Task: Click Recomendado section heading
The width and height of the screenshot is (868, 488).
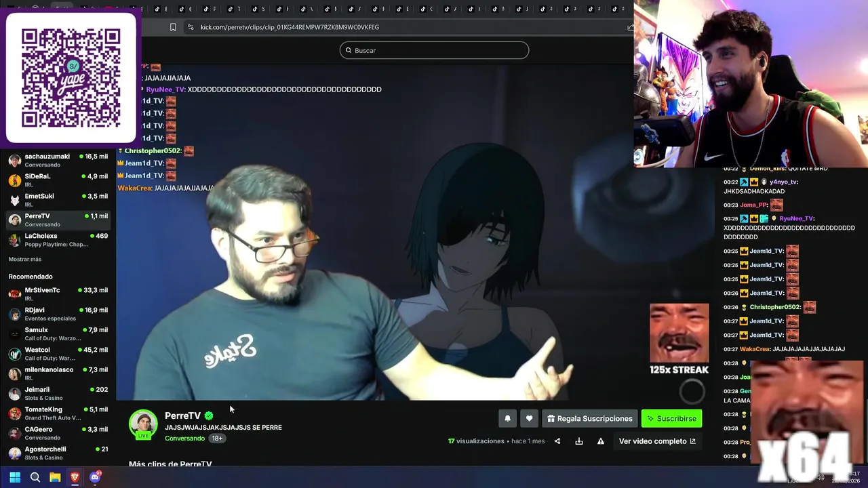Action: tap(31, 277)
